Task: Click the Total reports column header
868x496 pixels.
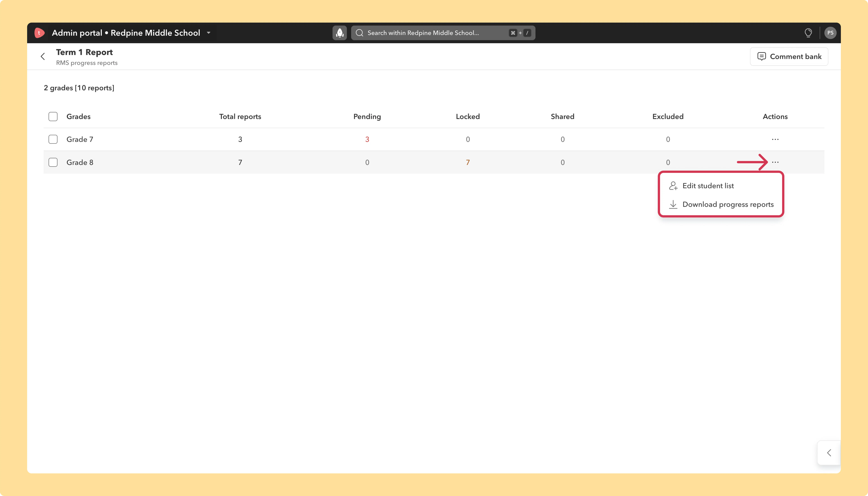Action: coord(240,117)
